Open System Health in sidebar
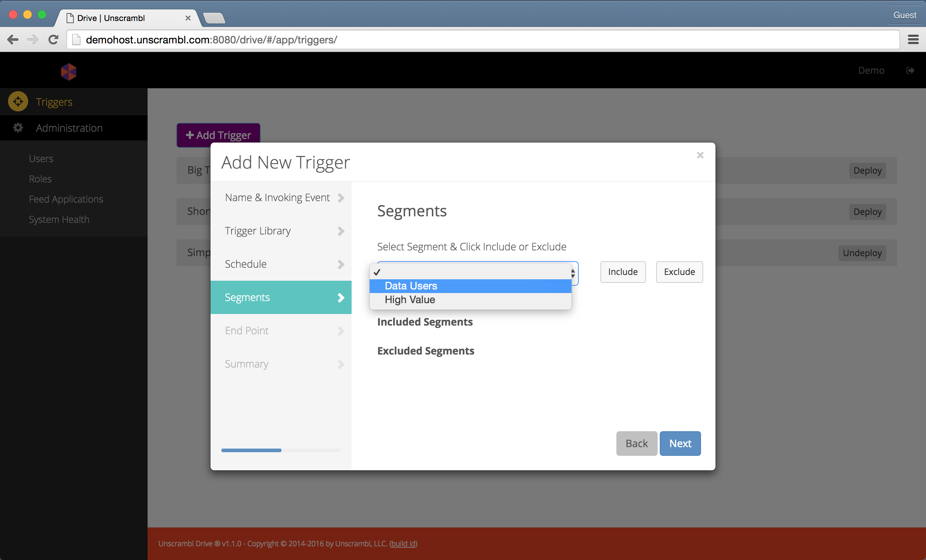The height and width of the screenshot is (560, 926). coord(59,220)
